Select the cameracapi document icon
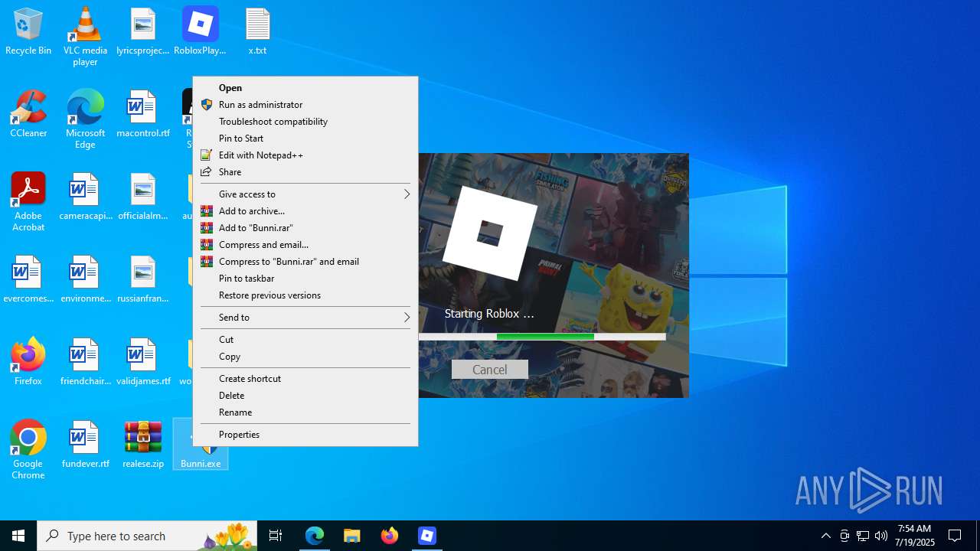The width and height of the screenshot is (980, 551). (x=85, y=197)
